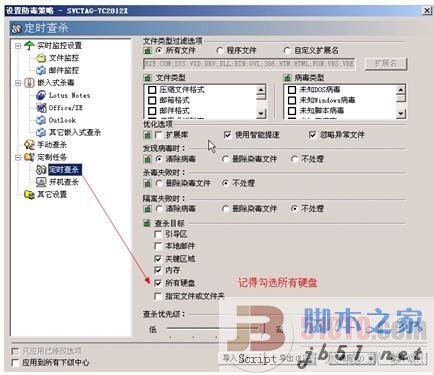The width and height of the screenshot is (434, 375).
Task: Open the 开机查杀 settings page
Action: [64, 182]
